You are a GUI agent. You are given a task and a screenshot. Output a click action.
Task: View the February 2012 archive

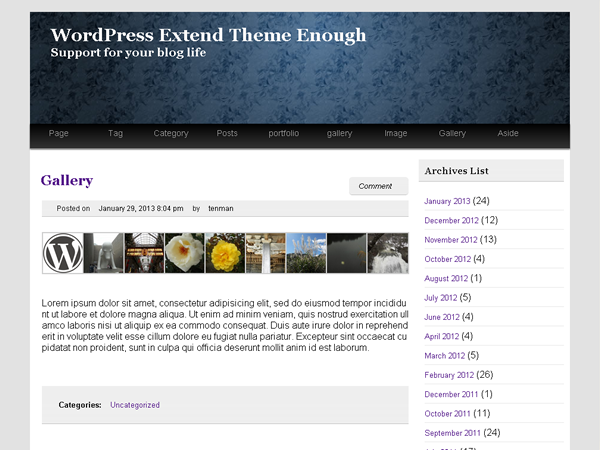(449, 375)
